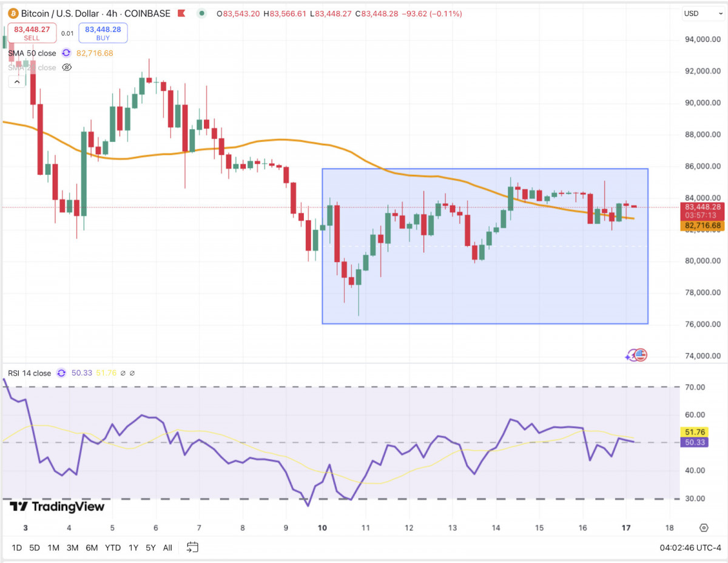Image resolution: width=728 pixels, height=563 pixels.
Task: Click the red flag icon beside COINBASE
Action: 181,13
